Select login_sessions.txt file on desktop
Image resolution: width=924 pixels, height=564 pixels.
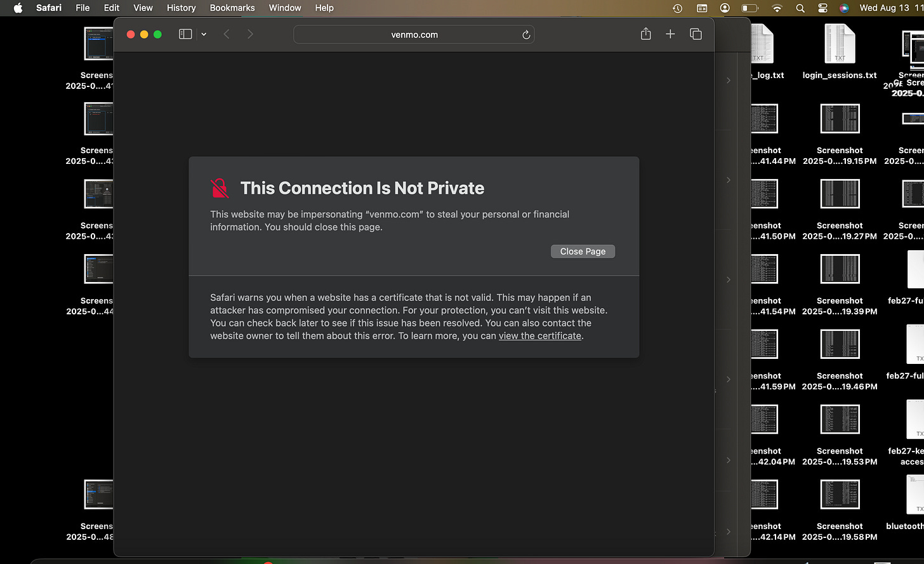coord(840,52)
